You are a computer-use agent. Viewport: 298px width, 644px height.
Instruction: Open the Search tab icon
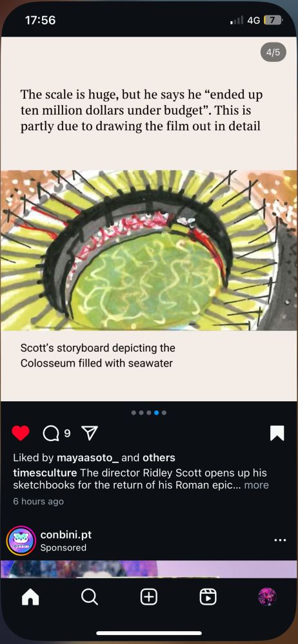89,597
